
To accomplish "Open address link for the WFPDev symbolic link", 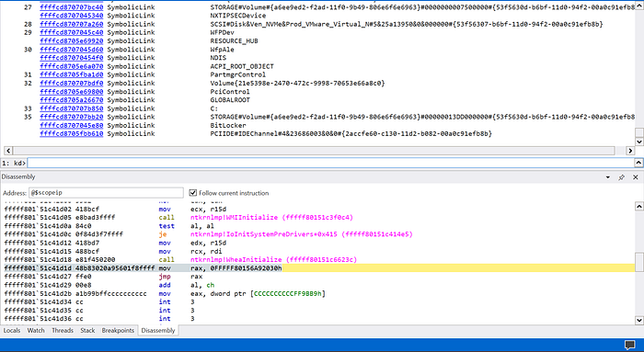I will coord(72,32).
